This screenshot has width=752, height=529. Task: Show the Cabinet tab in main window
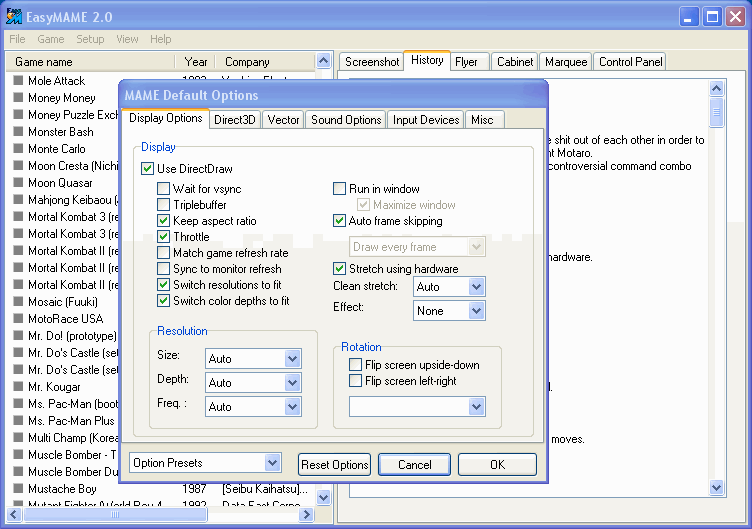click(x=515, y=62)
